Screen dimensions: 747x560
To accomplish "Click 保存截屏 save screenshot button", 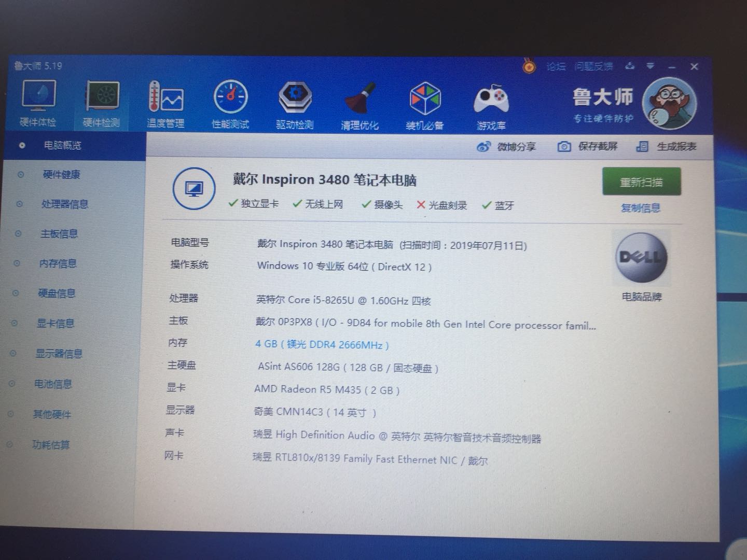I will 587,147.
